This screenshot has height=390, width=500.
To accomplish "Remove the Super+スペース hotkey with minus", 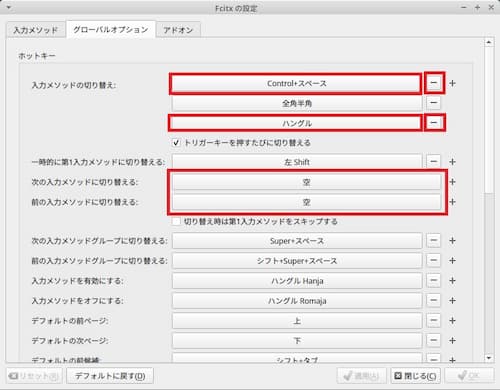I will click(433, 240).
